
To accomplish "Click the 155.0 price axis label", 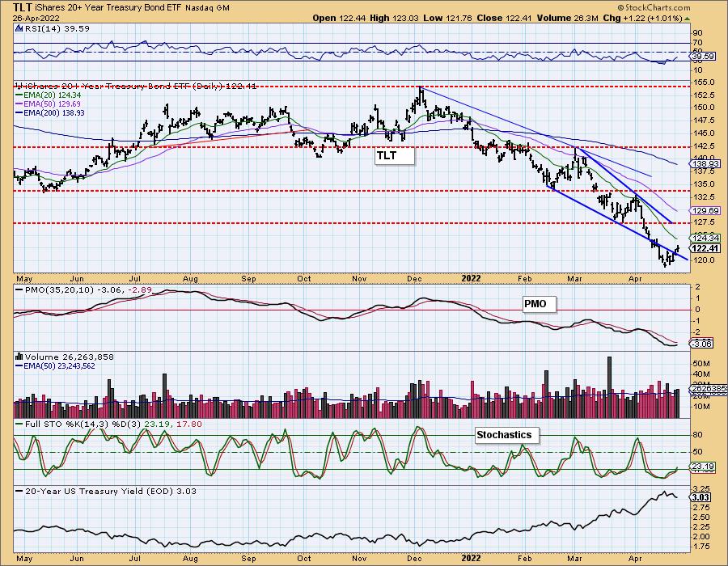I will click(x=704, y=82).
